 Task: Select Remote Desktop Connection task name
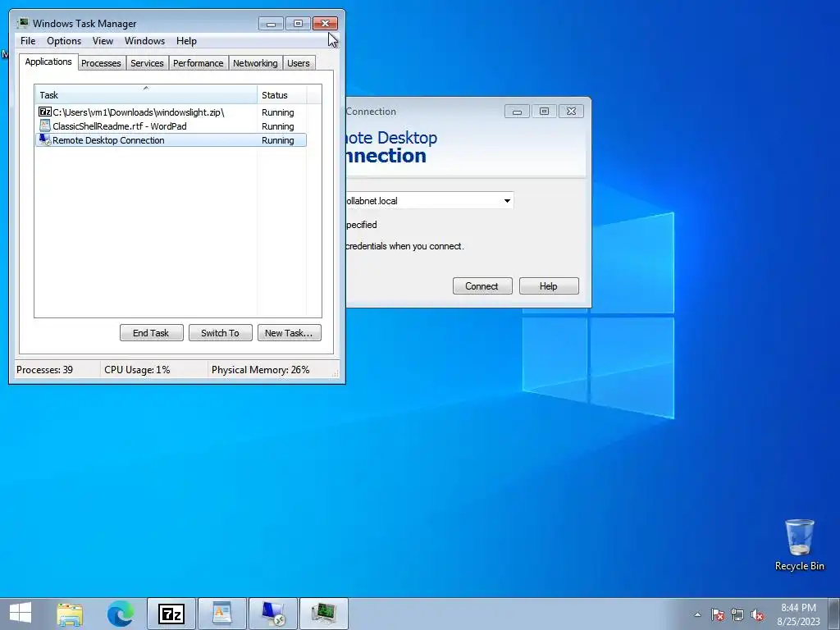coord(108,139)
